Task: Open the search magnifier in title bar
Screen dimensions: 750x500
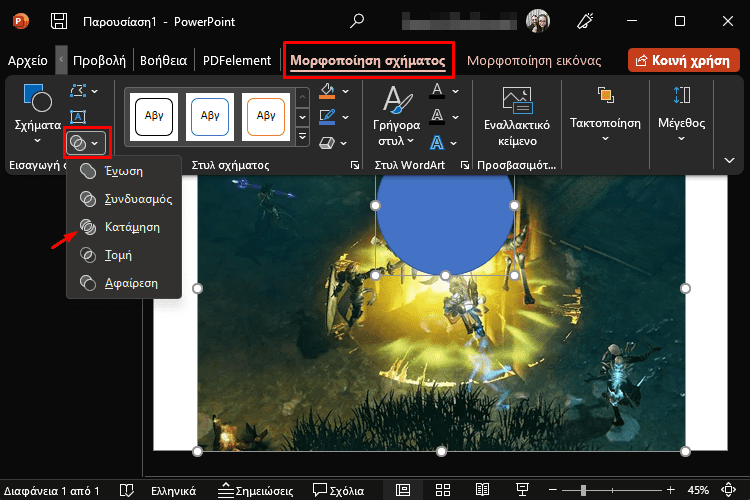Action: (x=357, y=22)
